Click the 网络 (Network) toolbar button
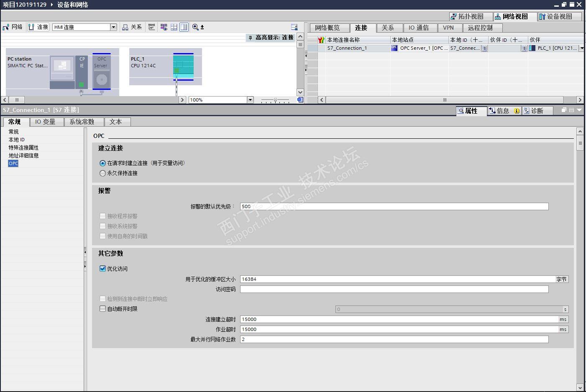 pyautogui.click(x=13, y=27)
